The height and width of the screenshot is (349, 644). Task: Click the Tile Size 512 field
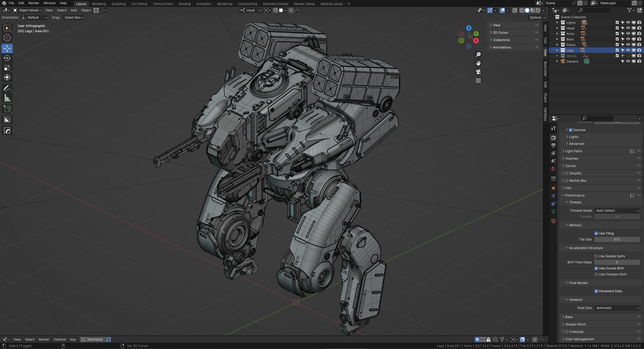(617, 239)
